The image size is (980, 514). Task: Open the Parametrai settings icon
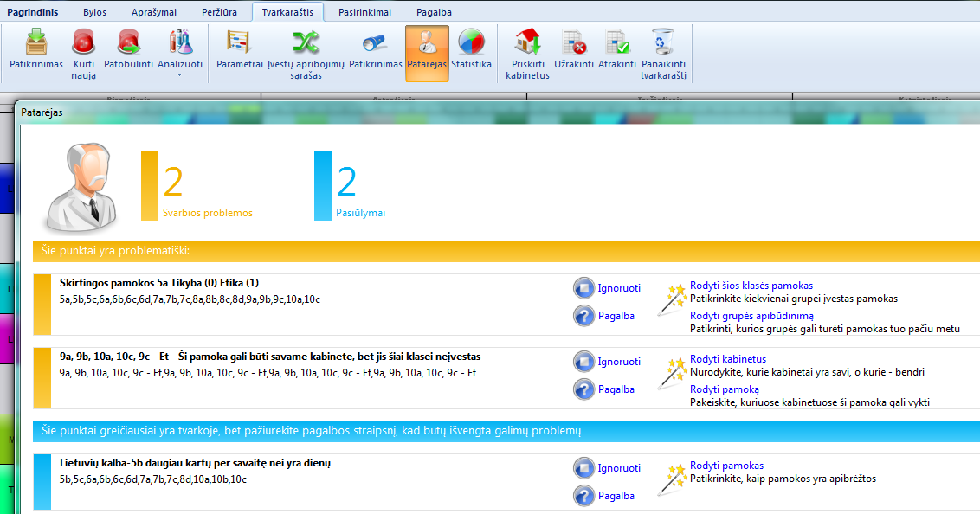click(239, 43)
